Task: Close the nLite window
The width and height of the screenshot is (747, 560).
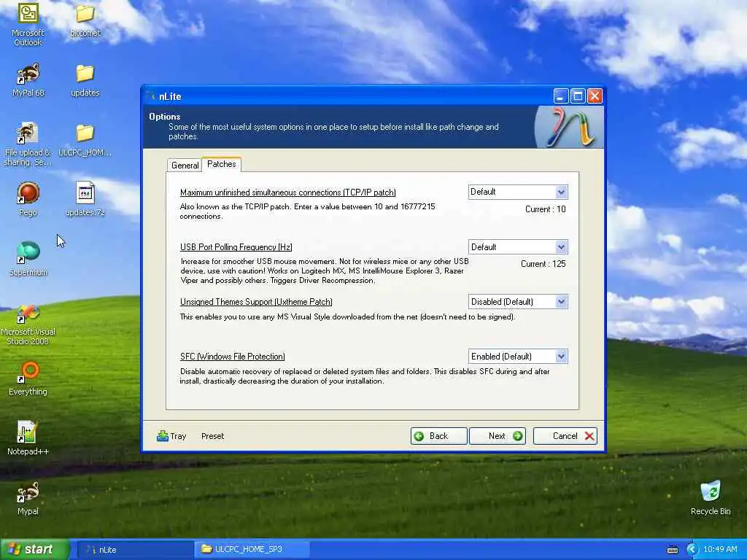Action: (x=595, y=96)
